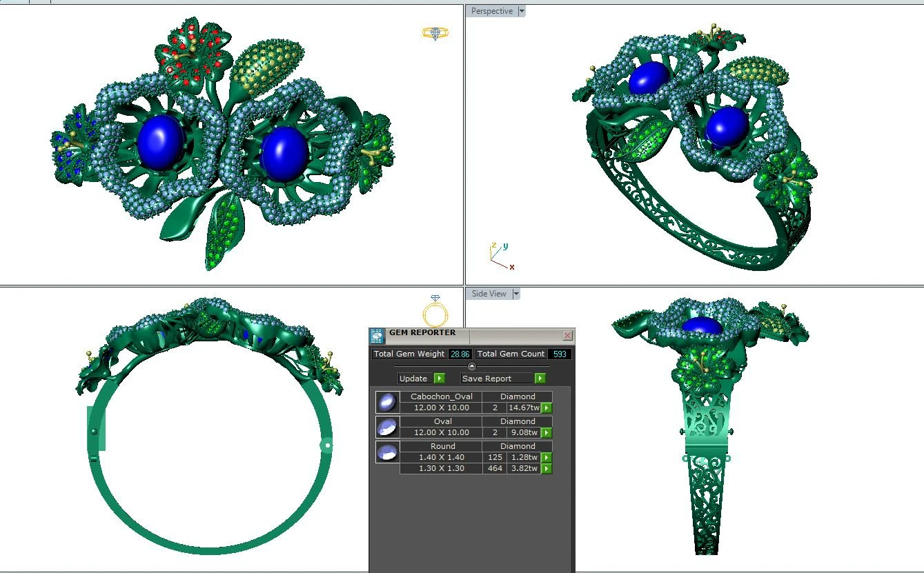Click the Total Gem Weight value 28.86
Screen dimensions: 924x573
pyautogui.click(x=460, y=354)
